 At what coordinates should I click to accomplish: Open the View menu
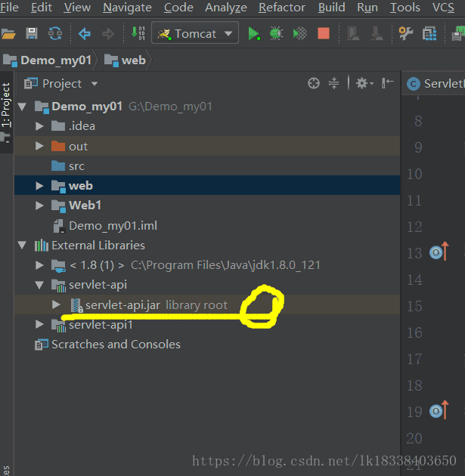coord(77,8)
